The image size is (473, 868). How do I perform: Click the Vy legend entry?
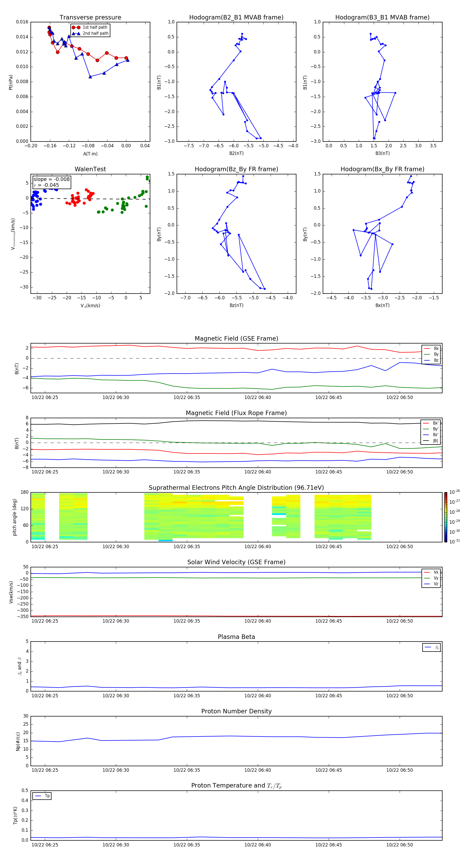tap(431, 578)
